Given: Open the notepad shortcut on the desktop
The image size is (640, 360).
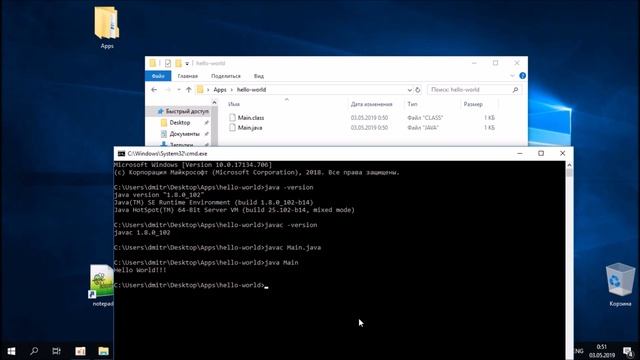Looking at the screenshot, I should [x=102, y=286].
